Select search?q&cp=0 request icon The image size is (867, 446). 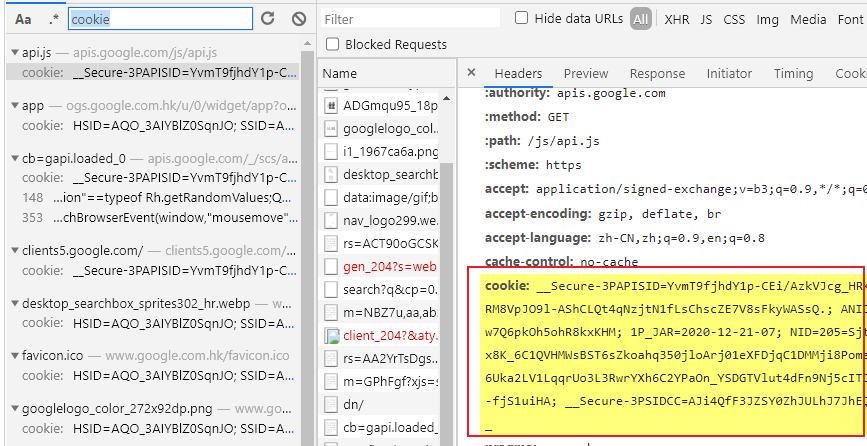pos(331,289)
